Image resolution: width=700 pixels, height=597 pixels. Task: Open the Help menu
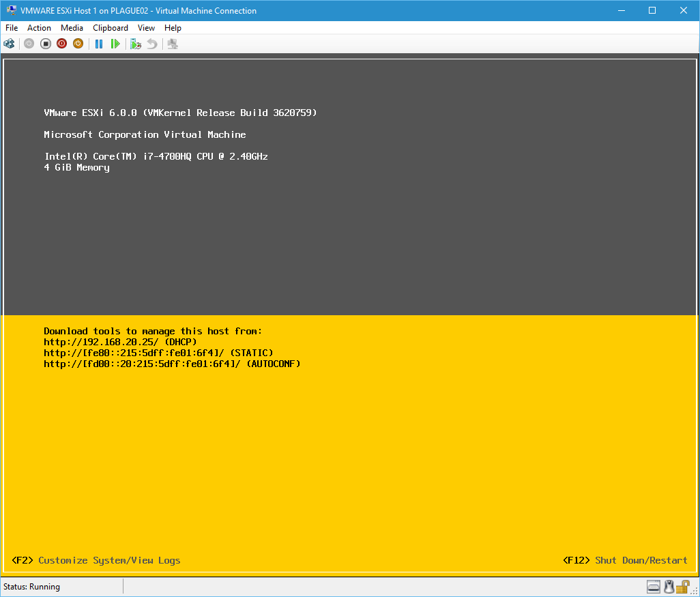tap(173, 28)
